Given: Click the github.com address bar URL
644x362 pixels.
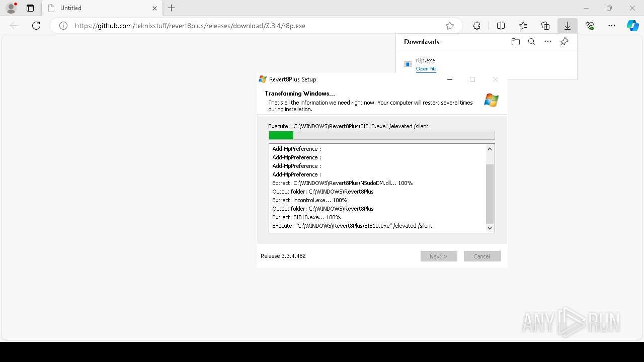Looking at the screenshot, I should [x=190, y=26].
